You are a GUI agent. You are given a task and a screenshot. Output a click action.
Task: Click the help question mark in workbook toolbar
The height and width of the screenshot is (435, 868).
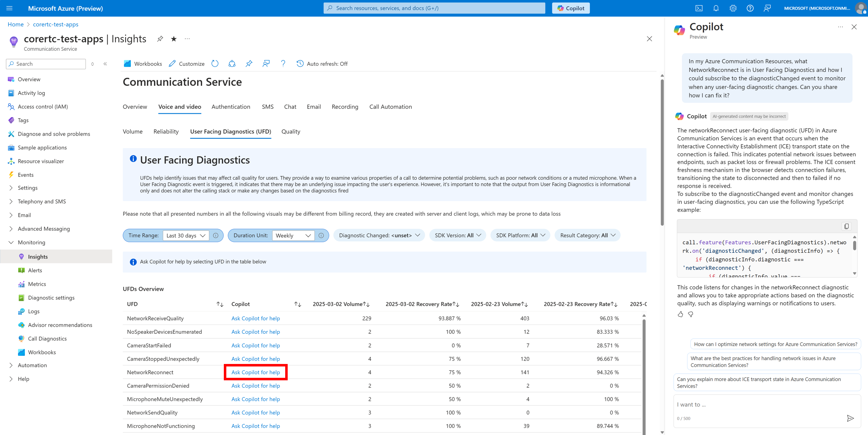click(x=283, y=64)
